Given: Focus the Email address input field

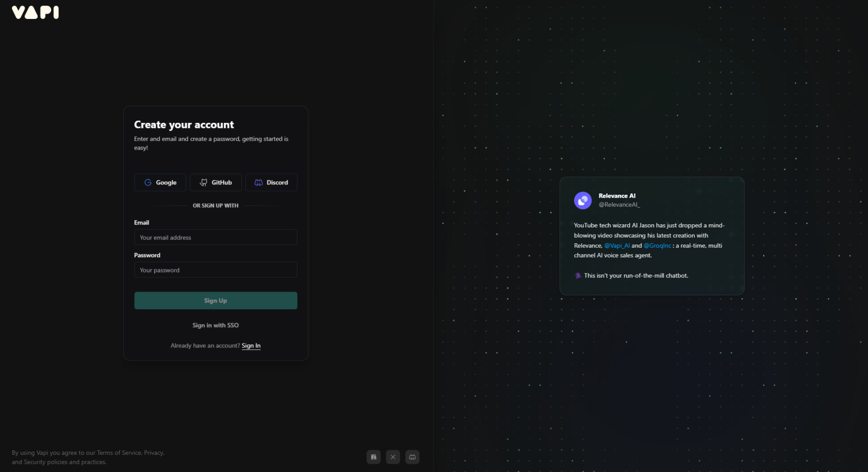Looking at the screenshot, I should [x=216, y=237].
